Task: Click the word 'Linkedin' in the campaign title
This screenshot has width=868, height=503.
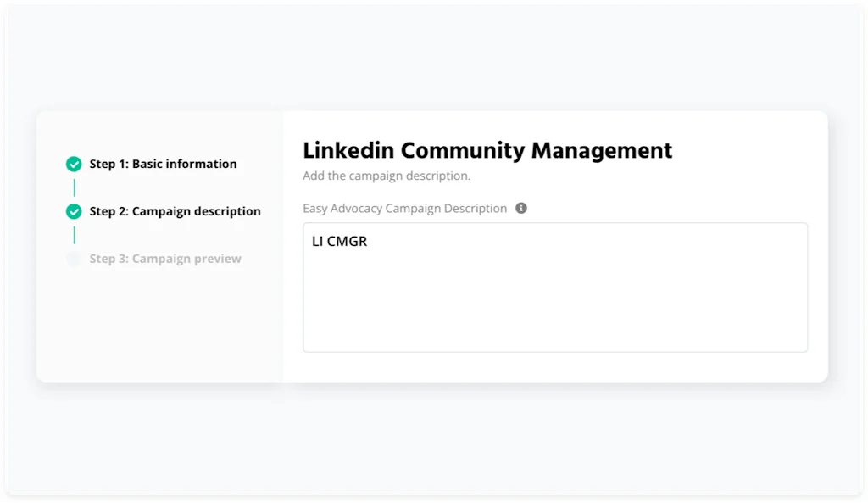Action: (348, 151)
